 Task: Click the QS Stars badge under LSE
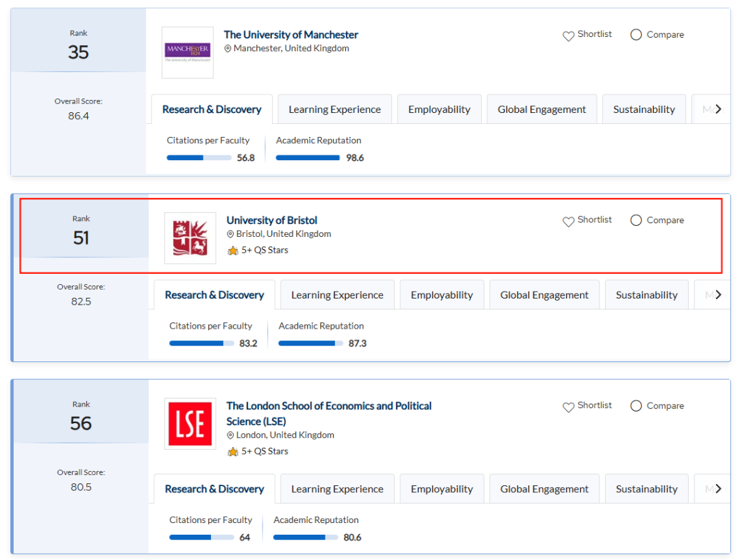[233, 452]
